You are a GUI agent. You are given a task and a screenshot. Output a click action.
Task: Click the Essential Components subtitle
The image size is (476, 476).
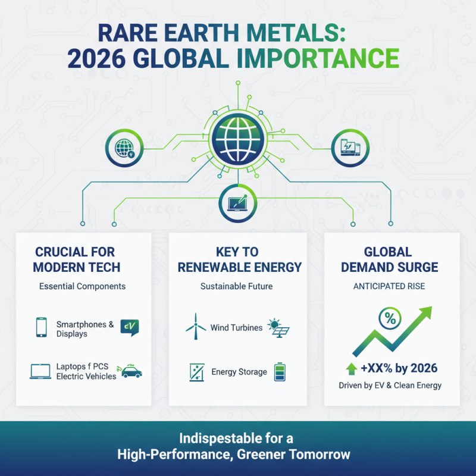[82, 286]
